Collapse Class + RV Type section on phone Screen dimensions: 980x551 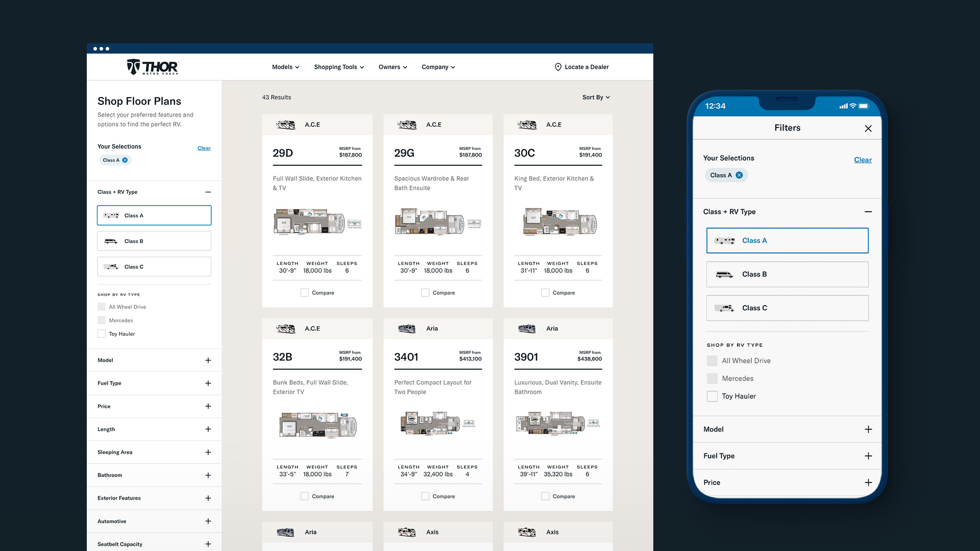pos(868,212)
